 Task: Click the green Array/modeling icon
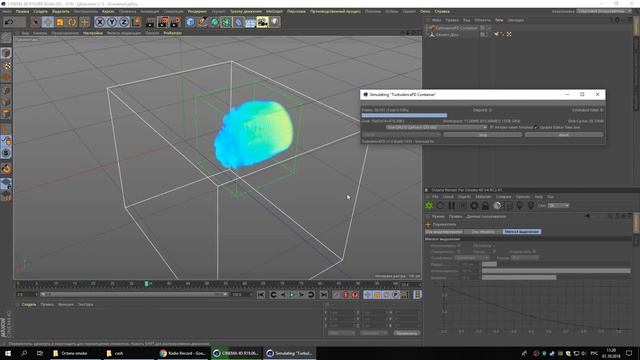coord(226,22)
